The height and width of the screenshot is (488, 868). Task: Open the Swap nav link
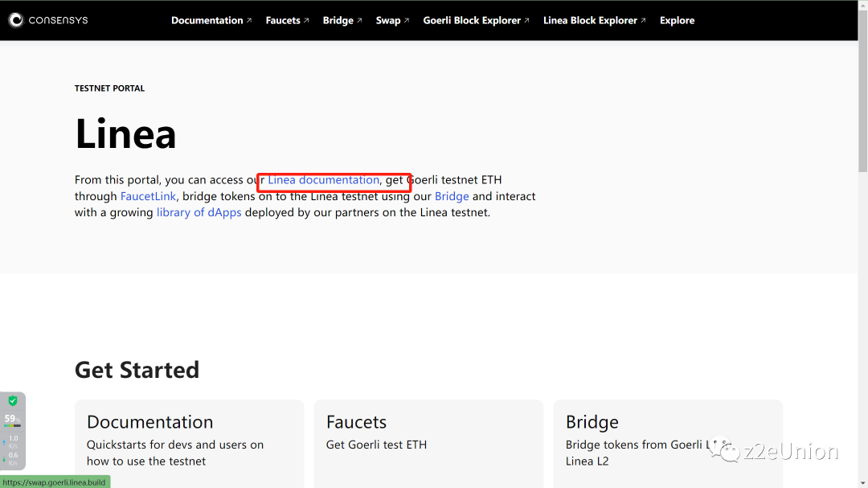pyautogui.click(x=387, y=20)
